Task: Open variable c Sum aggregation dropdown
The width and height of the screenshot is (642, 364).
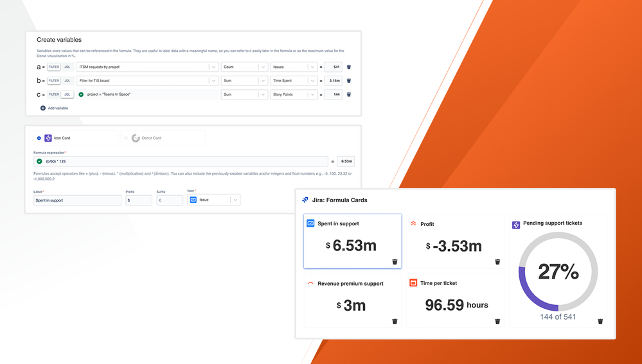Action: coord(244,94)
